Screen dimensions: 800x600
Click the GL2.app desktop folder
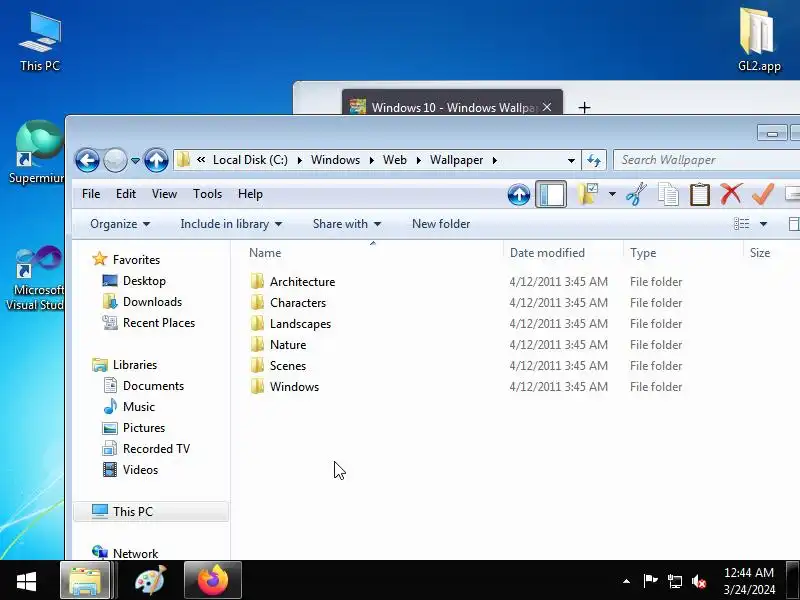[759, 40]
